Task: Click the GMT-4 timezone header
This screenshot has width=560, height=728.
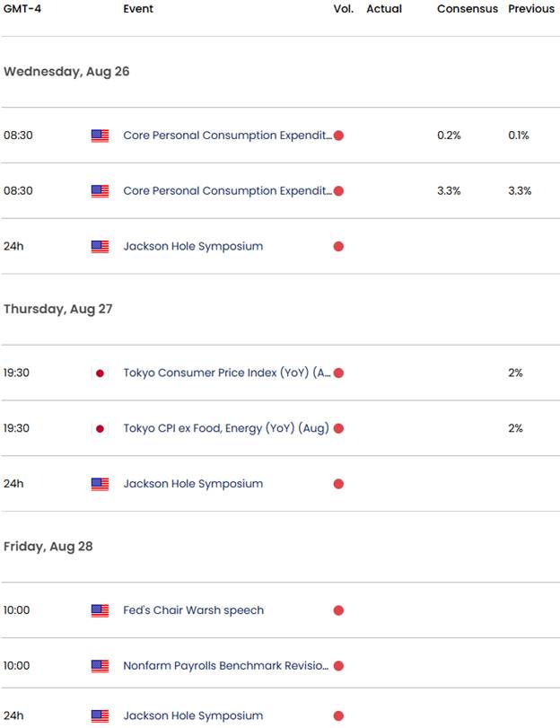Action: [22, 9]
